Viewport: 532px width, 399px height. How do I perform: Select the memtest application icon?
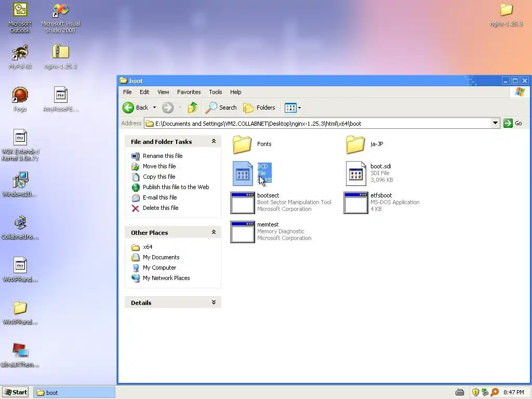pos(242,232)
